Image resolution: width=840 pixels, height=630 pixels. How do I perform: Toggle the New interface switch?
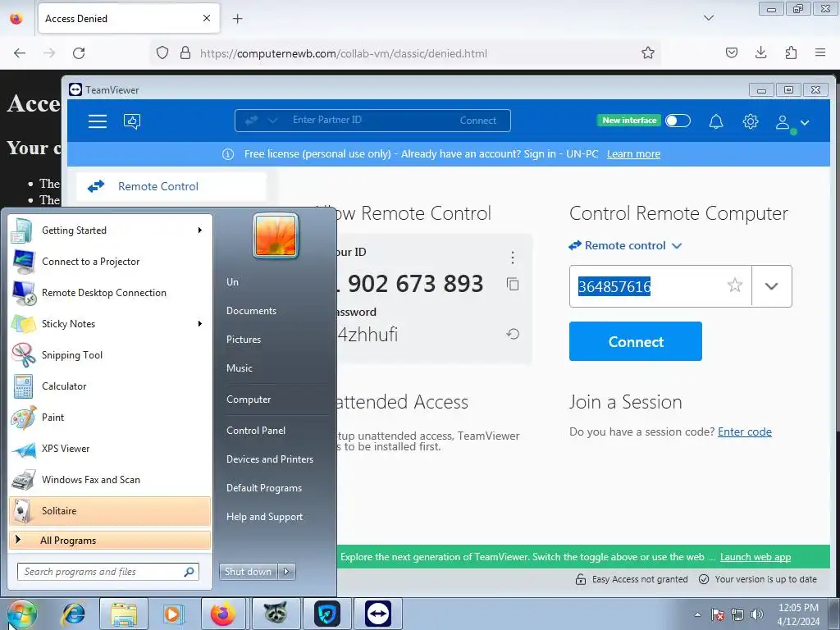pos(678,121)
